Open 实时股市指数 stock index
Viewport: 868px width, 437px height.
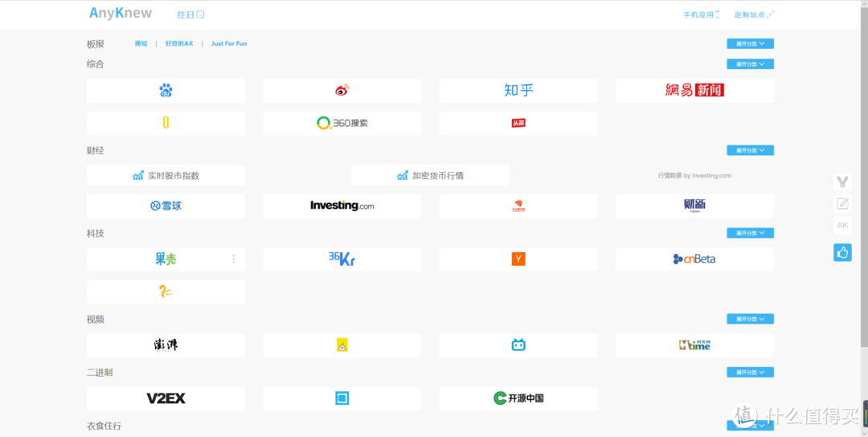click(x=166, y=175)
